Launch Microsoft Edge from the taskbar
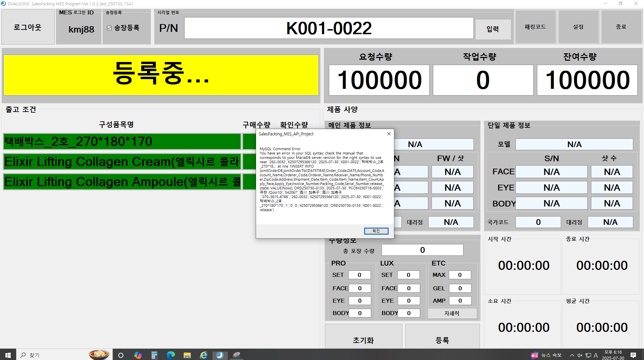Image resolution: width=644 pixels, height=360 pixels. [x=171, y=355]
